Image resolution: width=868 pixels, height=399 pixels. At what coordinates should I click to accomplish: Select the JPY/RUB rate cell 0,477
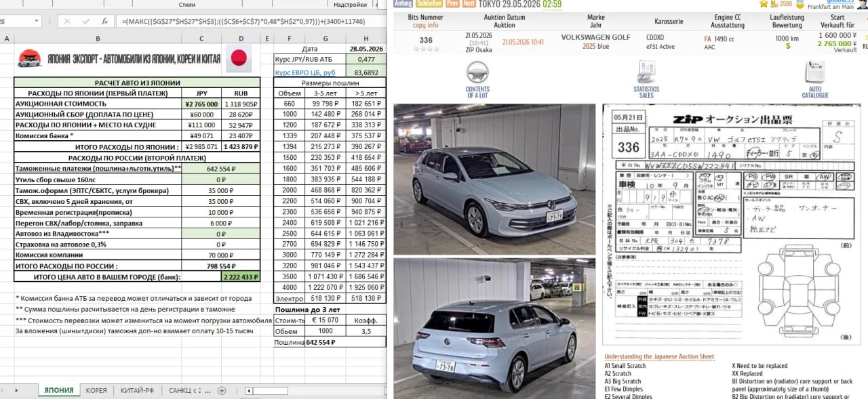[x=366, y=60]
